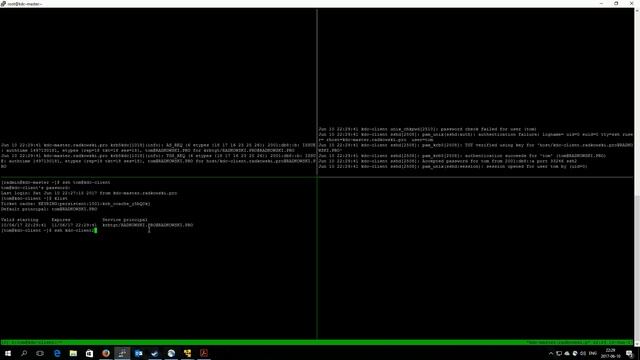Switch to the active PuTTY taskbar icon

(x=122, y=353)
